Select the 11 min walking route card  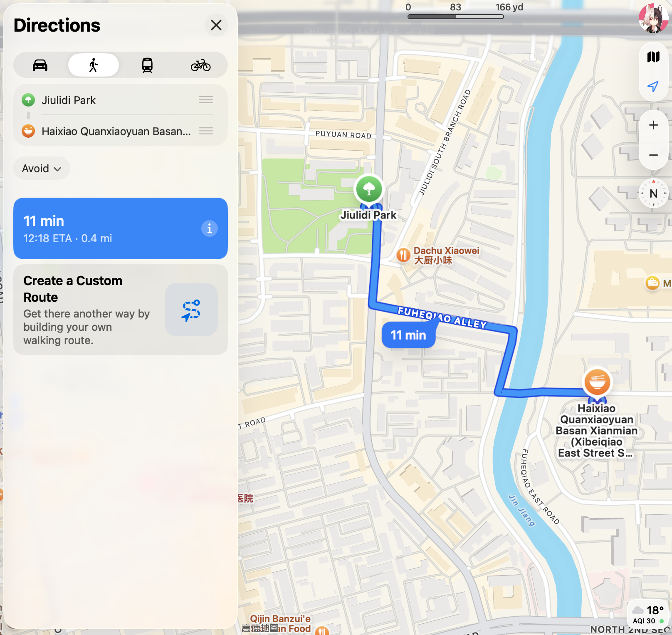[121, 228]
